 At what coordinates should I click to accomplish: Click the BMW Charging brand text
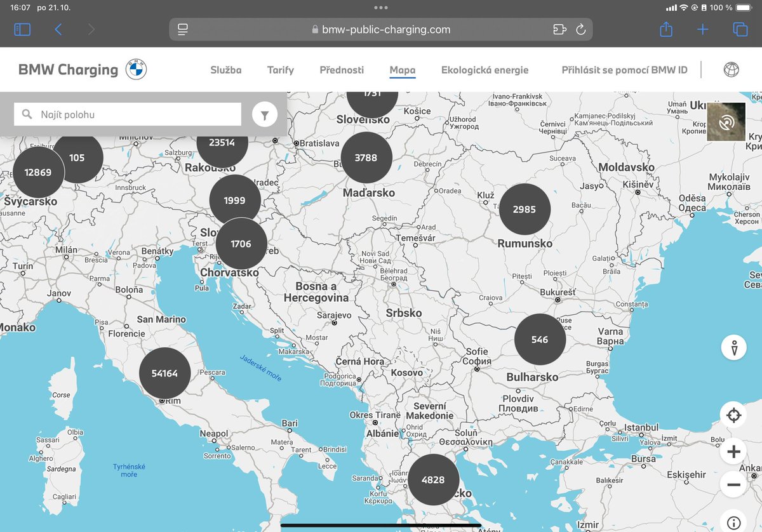[x=68, y=70]
